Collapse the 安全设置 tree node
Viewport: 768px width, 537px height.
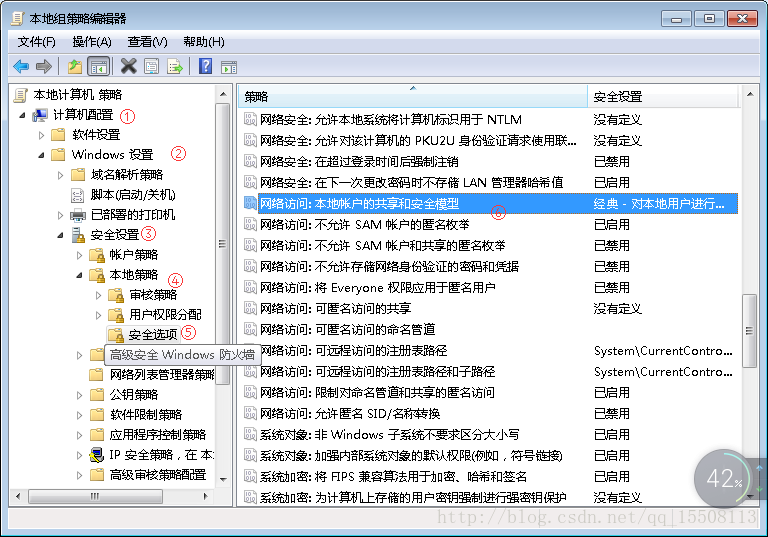[60, 236]
